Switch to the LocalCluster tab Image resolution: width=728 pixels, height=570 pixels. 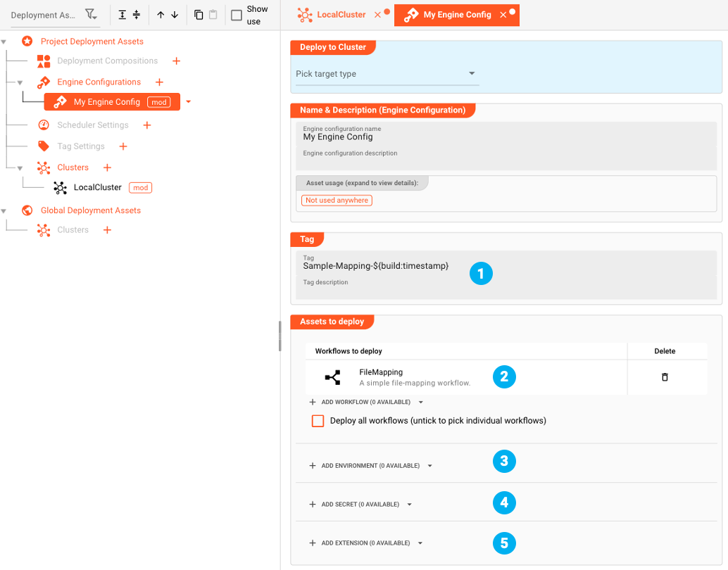[341, 15]
